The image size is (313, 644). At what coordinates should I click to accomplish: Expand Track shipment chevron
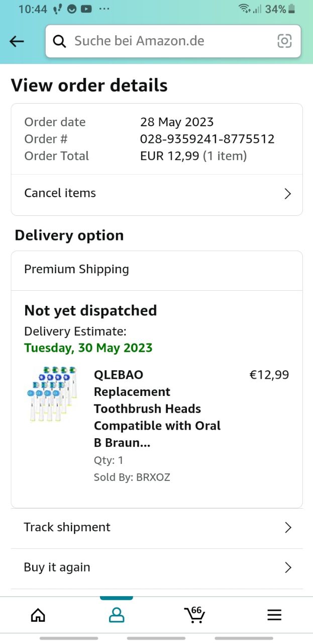click(288, 527)
